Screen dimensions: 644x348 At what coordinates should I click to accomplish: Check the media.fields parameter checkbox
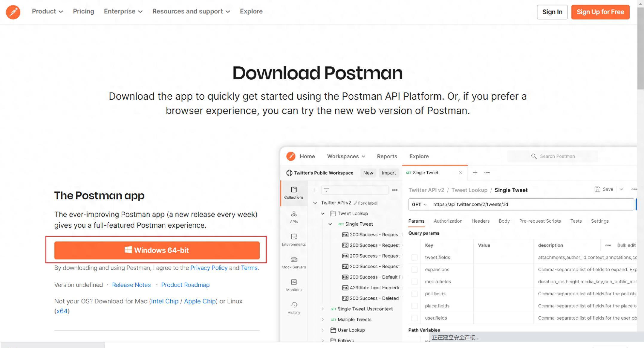point(414,282)
